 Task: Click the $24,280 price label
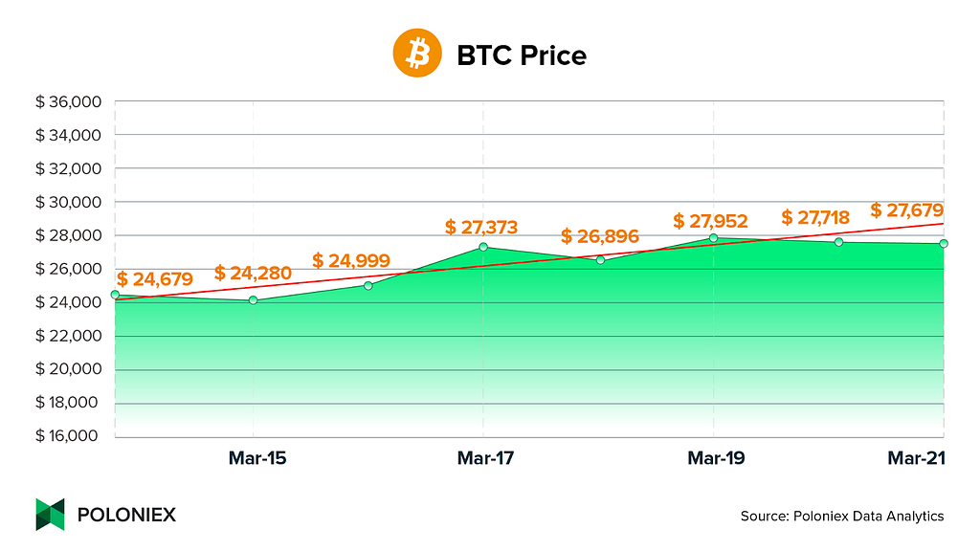tap(253, 273)
